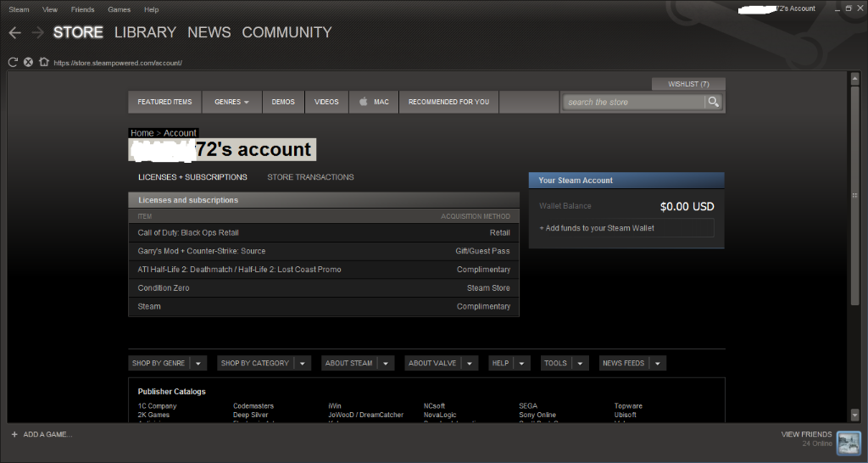Click the scrollbar up arrow
The height and width of the screenshot is (463, 868).
(x=854, y=79)
